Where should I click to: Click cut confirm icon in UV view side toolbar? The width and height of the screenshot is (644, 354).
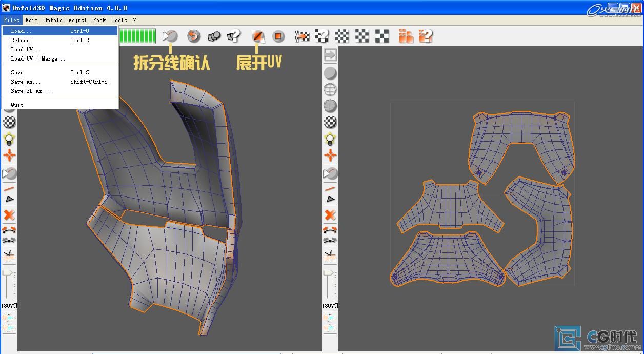click(x=330, y=174)
